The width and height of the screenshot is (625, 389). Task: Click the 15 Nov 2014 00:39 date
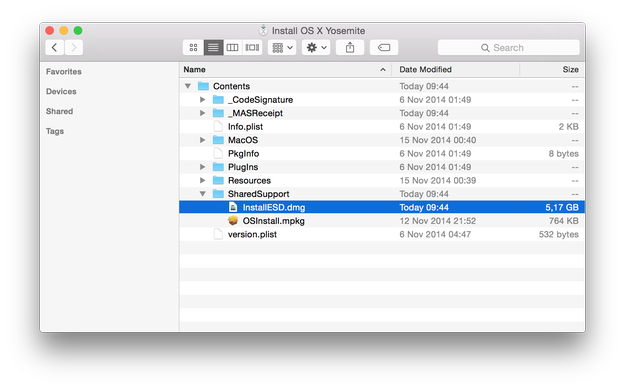tap(438, 181)
